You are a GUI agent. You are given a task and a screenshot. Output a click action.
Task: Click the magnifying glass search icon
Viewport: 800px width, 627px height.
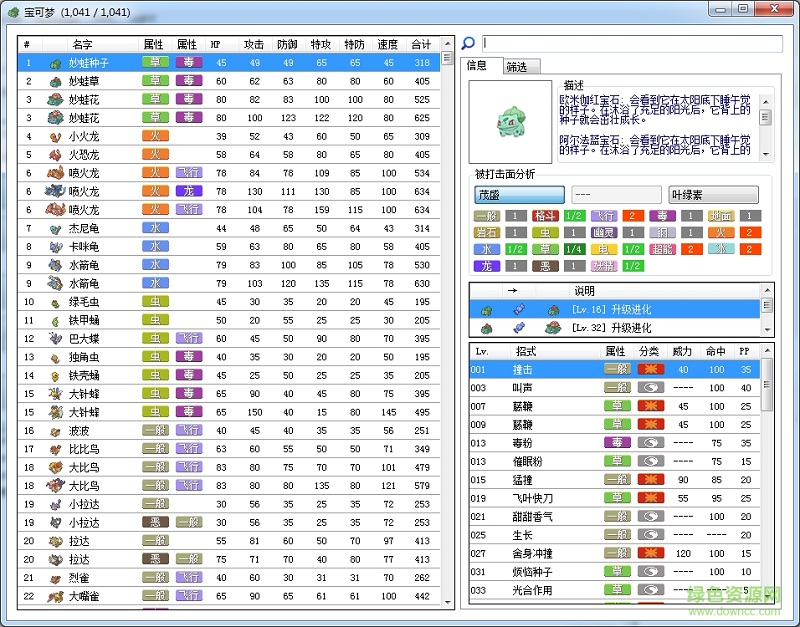tap(468, 44)
